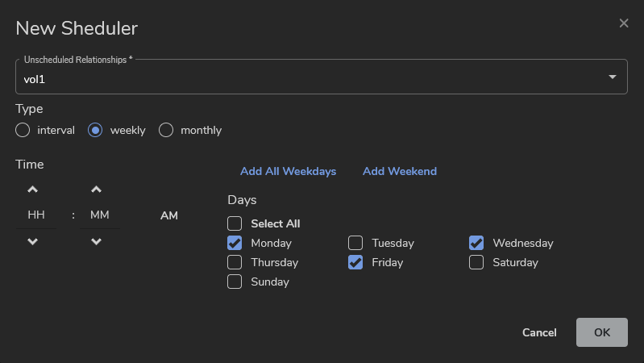Tick the Saturday checkbox
This screenshot has height=363, width=644.
pyautogui.click(x=476, y=262)
